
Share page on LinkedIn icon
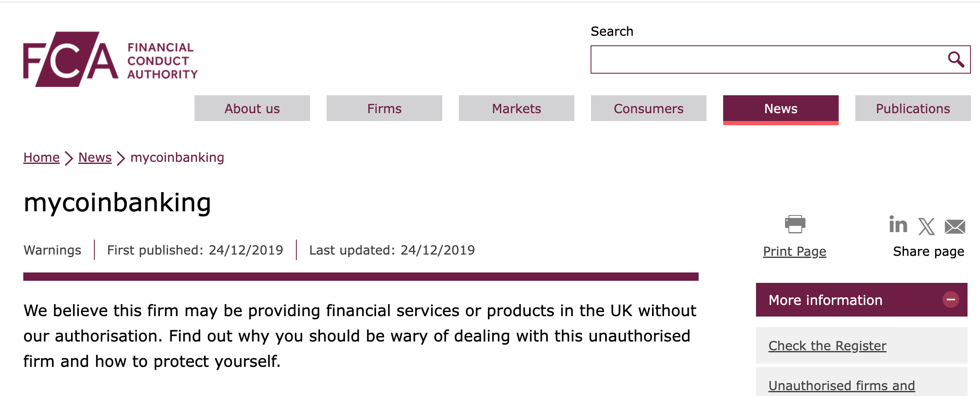pyautogui.click(x=898, y=225)
